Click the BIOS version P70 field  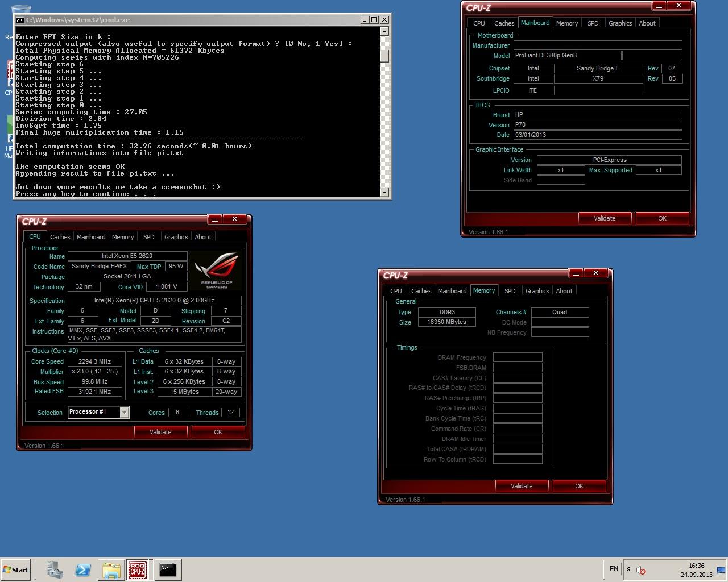(x=598, y=125)
